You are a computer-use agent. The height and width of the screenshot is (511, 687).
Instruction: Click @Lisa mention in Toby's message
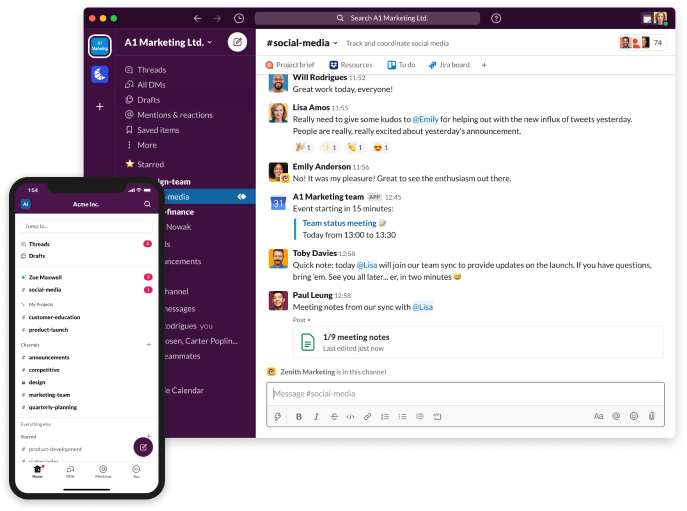367,265
